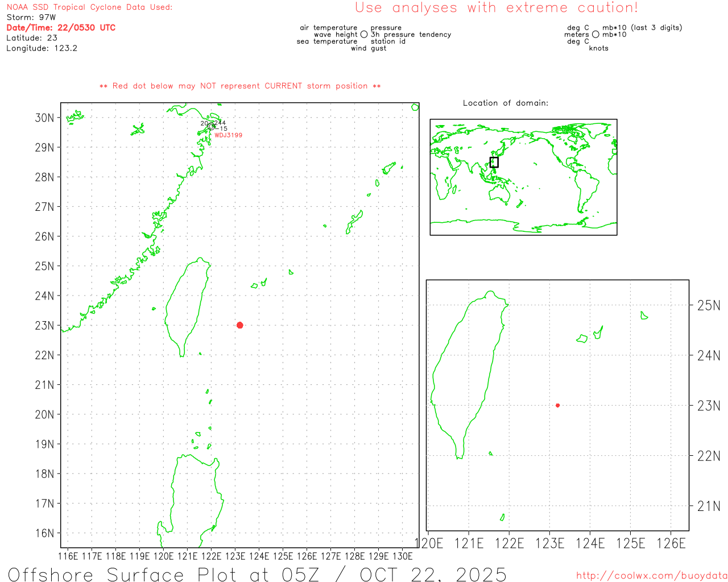
Task: Click the 'Longitude: 123.2' text
Action: (42, 48)
